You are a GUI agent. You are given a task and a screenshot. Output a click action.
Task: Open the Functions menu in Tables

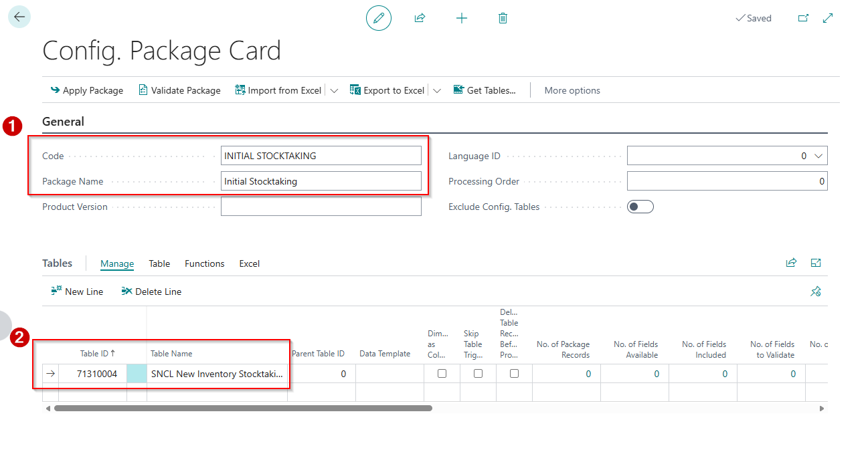(x=205, y=263)
